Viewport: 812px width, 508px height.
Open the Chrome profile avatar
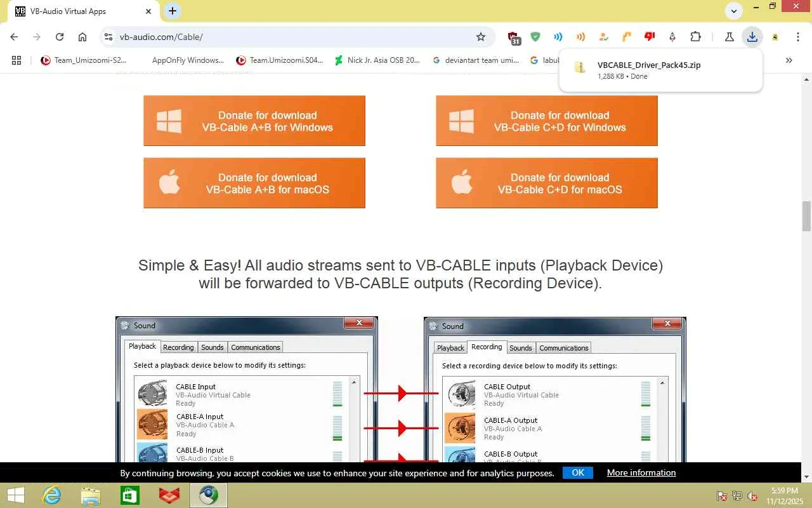[x=775, y=37]
